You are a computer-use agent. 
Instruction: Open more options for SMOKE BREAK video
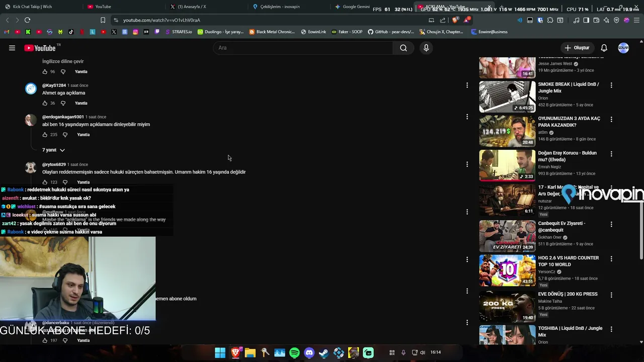[611, 85]
